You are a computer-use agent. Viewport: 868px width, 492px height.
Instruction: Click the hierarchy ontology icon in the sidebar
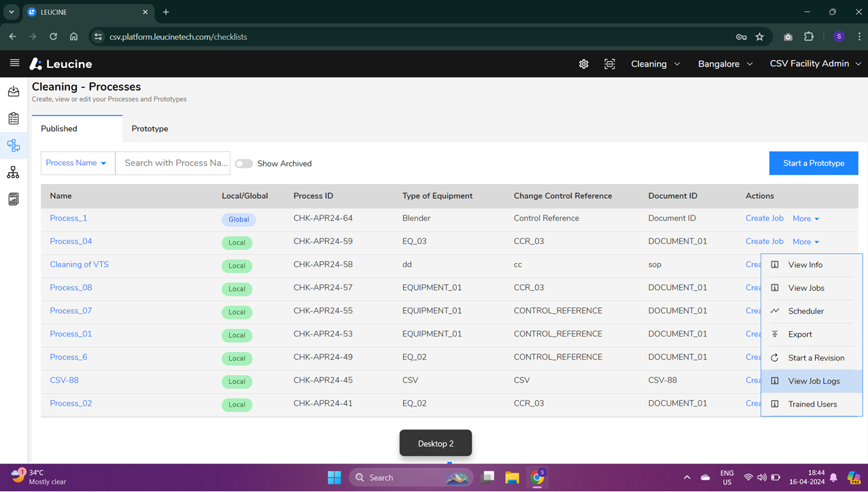13,172
